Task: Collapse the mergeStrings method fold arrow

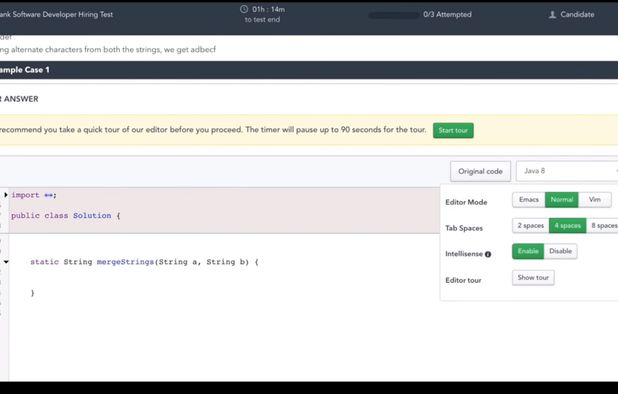Action: coord(6,262)
